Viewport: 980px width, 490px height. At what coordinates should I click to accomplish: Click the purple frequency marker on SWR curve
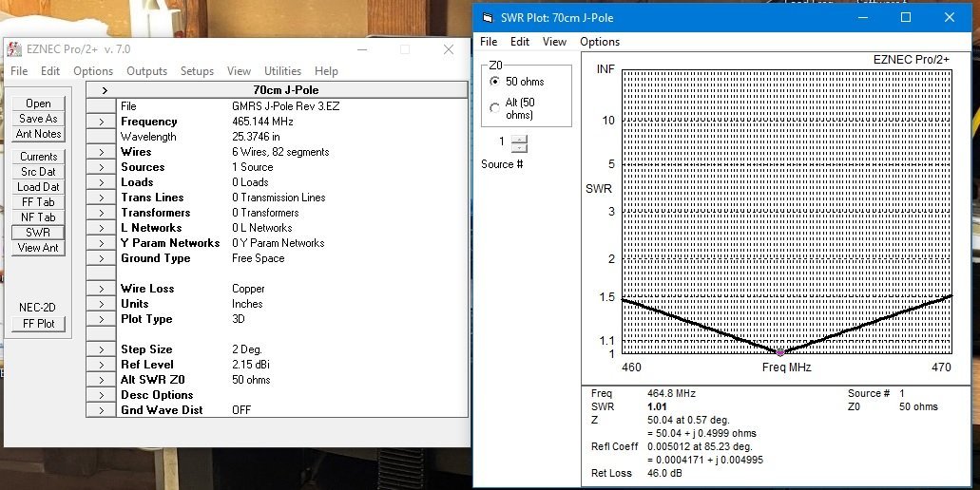781,352
